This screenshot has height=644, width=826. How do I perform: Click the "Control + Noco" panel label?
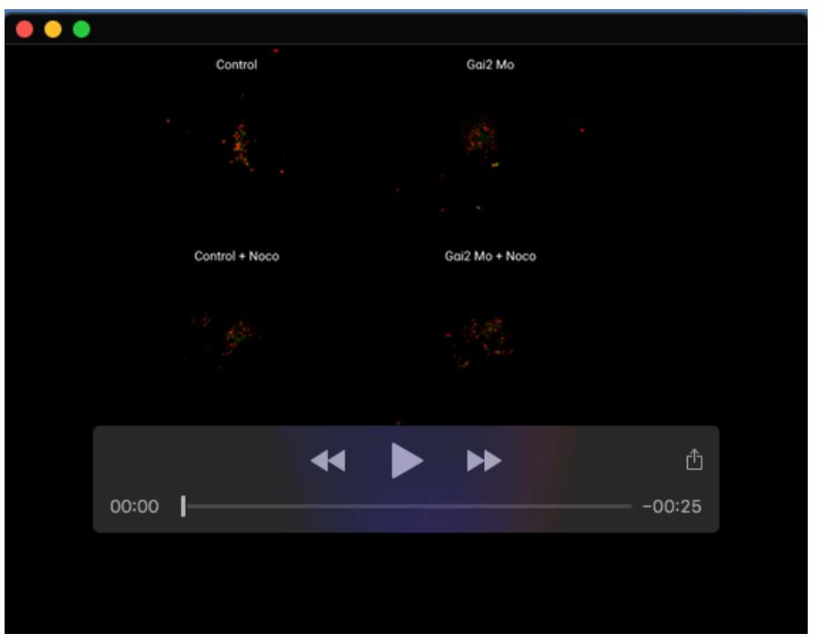pyautogui.click(x=236, y=256)
